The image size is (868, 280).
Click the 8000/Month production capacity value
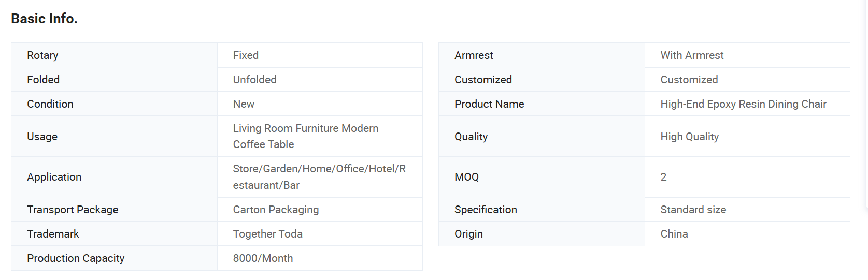pyautogui.click(x=263, y=258)
